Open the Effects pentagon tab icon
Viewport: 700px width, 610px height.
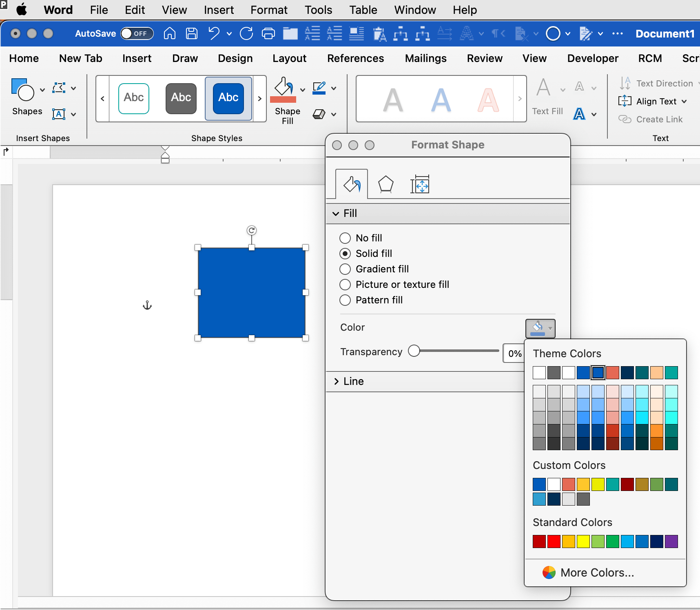(x=385, y=184)
